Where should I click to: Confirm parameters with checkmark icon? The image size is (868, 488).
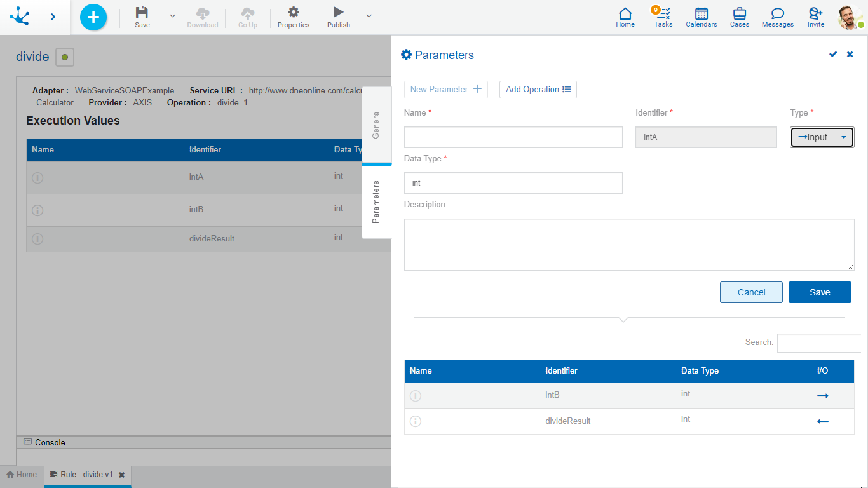point(833,55)
